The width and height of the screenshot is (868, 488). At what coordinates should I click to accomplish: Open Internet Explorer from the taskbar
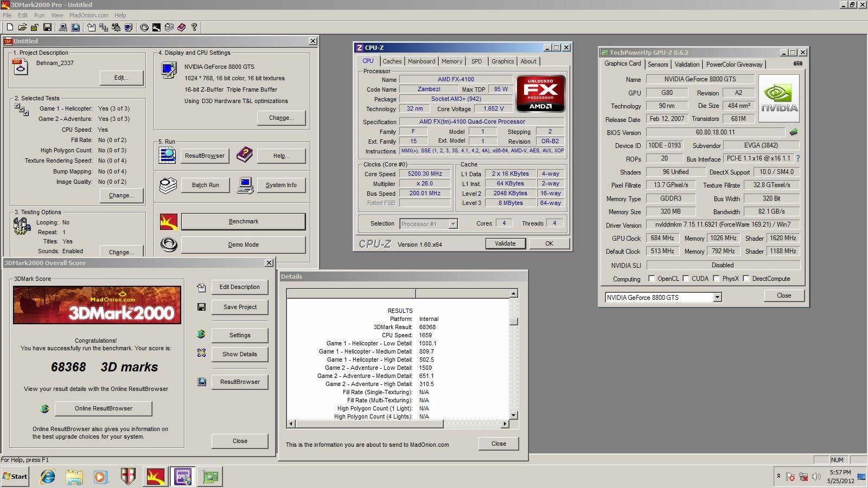tap(48, 477)
